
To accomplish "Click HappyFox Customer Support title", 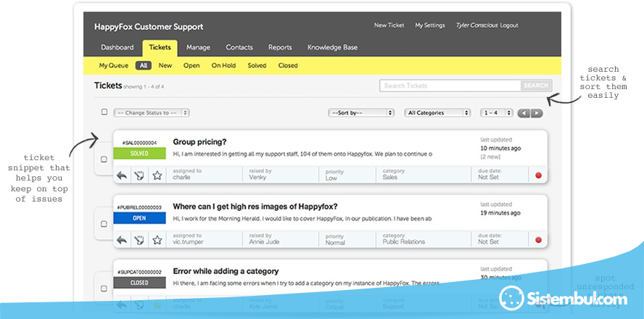I will (x=149, y=27).
